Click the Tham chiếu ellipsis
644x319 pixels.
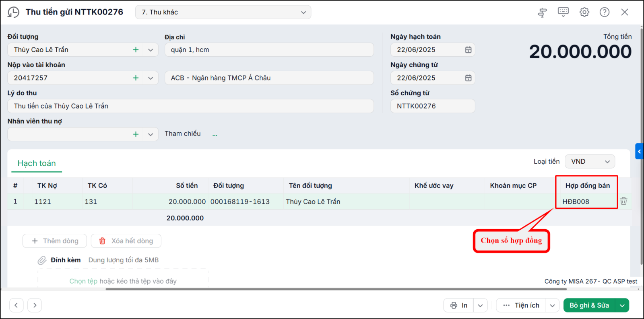215,135
